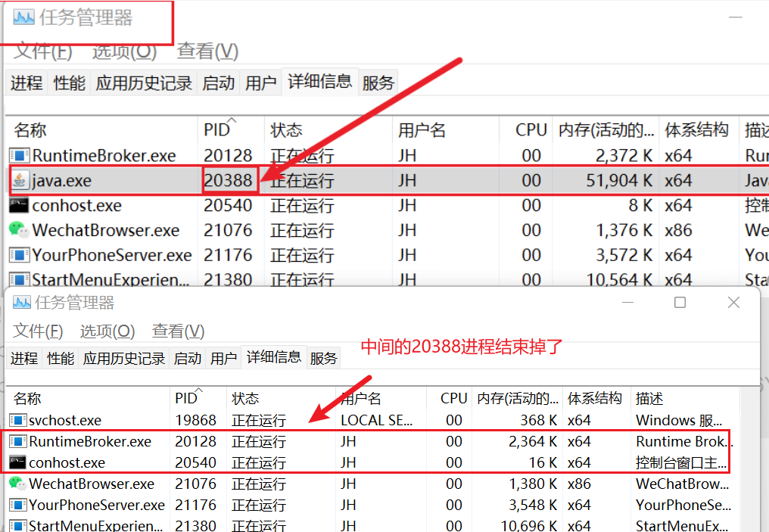Click WechatBrowser.exe WeChat icon in lower window
The image size is (769, 532).
click(x=17, y=484)
